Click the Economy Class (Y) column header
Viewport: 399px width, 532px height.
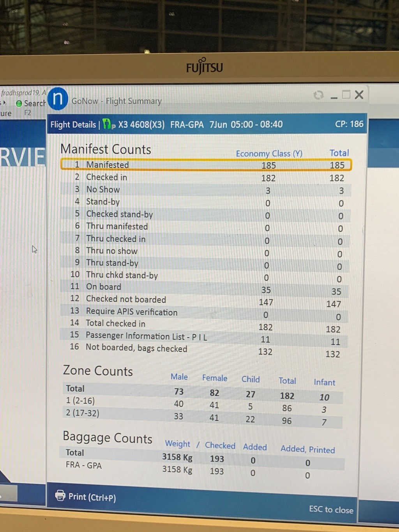(x=269, y=154)
